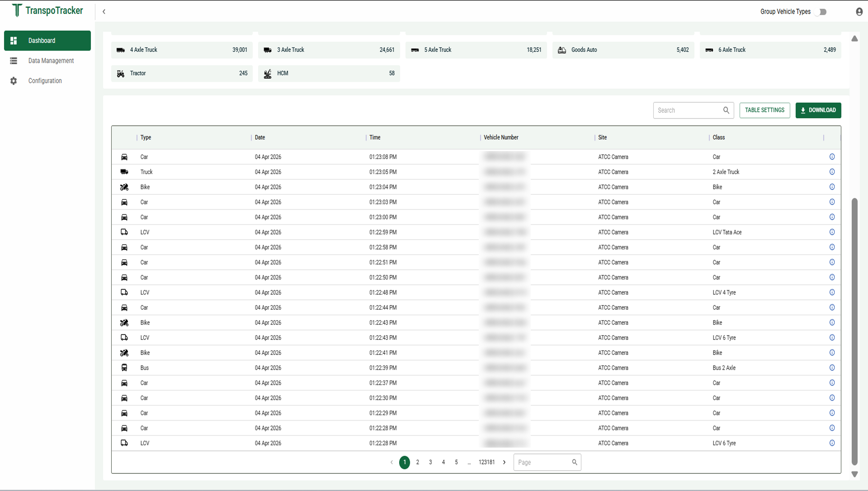Go to previous page with left chevron
This screenshot has width=868, height=491.
392,462
